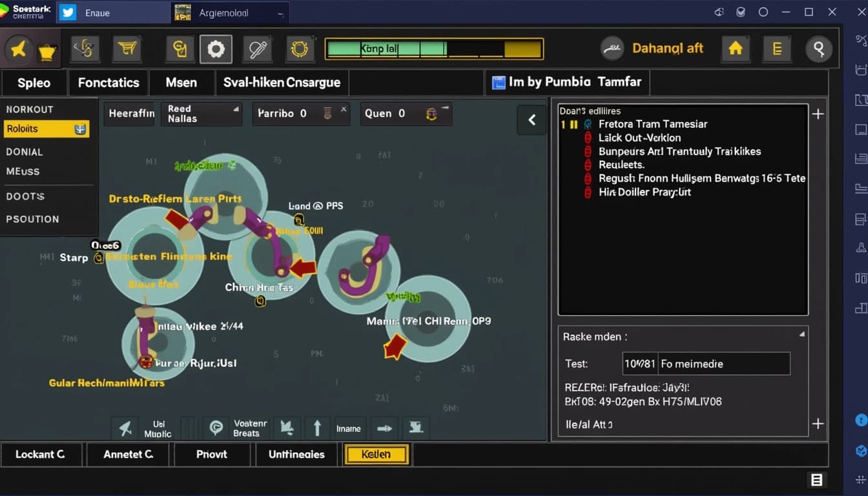The width and height of the screenshot is (868, 496).
Task: Select Roloiits in the left menu
Action: point(45,129)
